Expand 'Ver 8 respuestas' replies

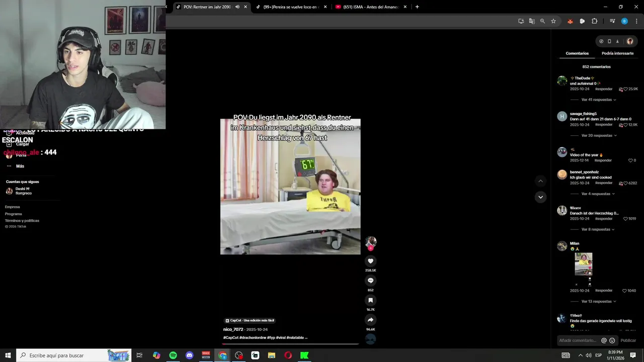click(597, 229)
